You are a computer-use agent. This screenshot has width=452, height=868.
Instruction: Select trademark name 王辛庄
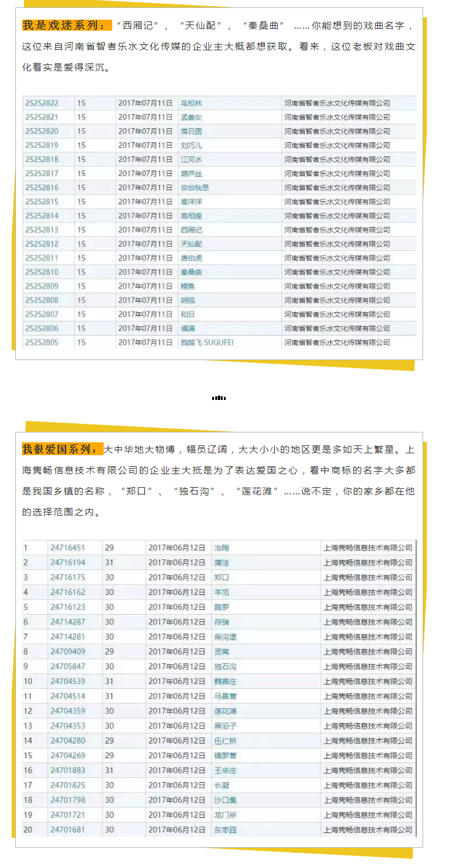[224, 770]
